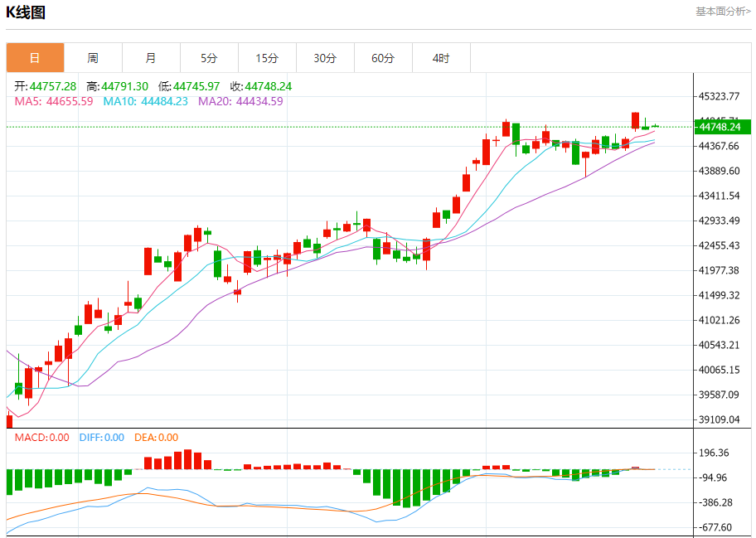Viewport: 756px width, 538px height.
Task: Click the 41499.32 price axis label
Action: tap(719, 295)
